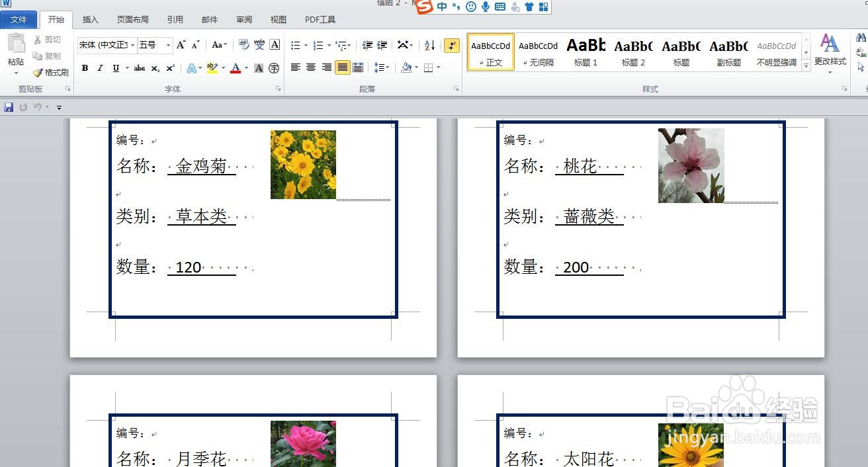Toggle Italic formatting

point(100,68)
